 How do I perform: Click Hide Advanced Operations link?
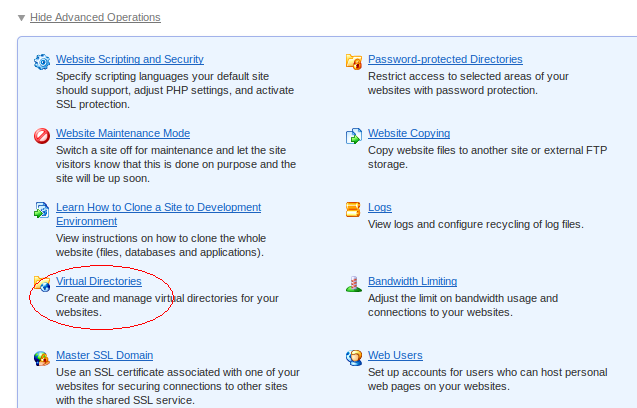[x=95, y=17]
